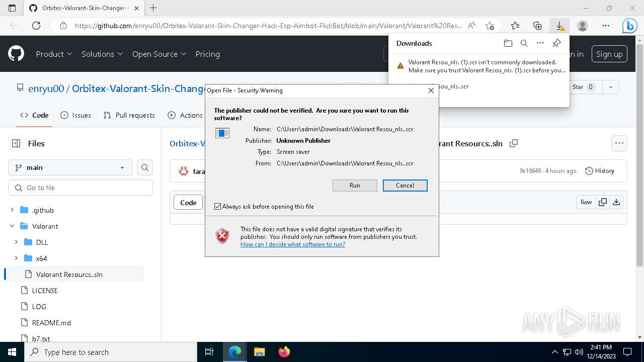
Task: Open the Pricing page
Action: click(x=207, y=54)
